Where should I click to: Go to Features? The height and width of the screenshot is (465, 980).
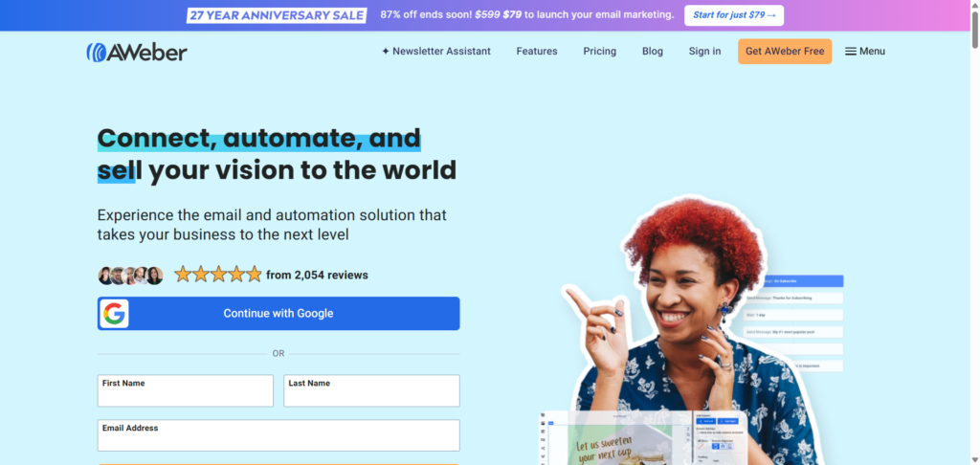coord(537,52)
